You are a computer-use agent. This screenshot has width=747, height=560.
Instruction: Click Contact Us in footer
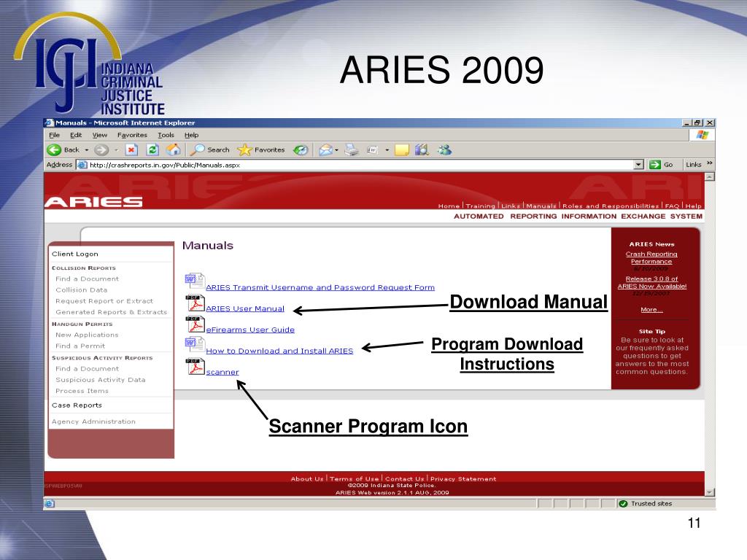(x=404, y=478)
